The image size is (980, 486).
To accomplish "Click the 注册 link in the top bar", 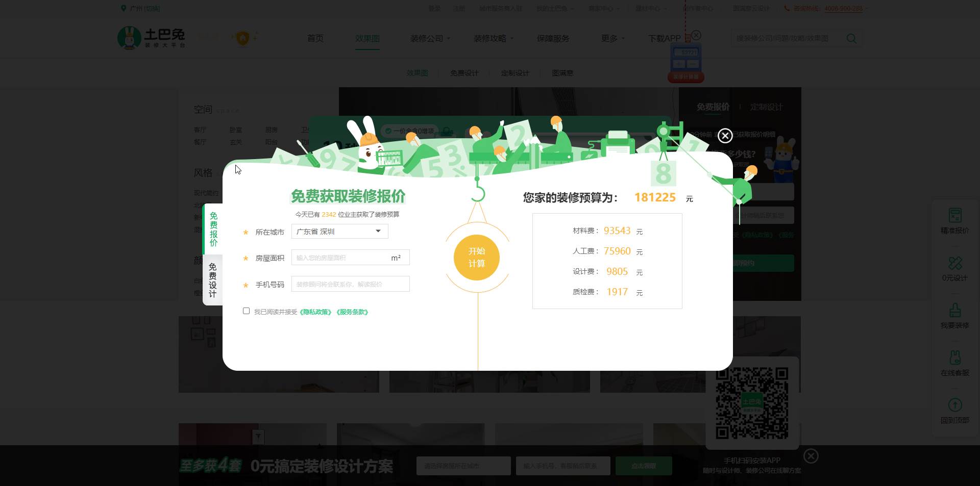I will coord(459,8).
